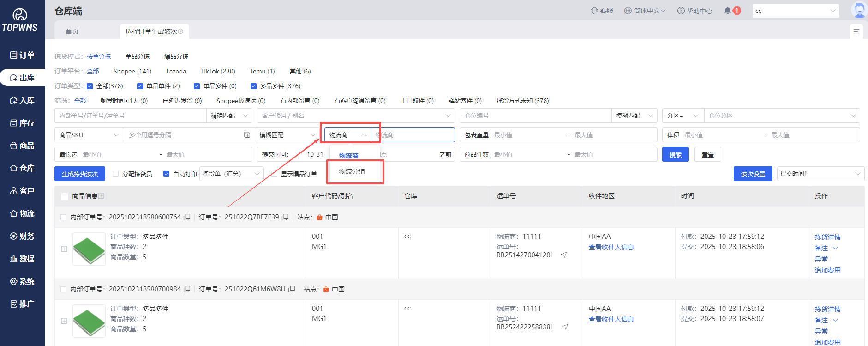Copy order number 251022Q61M6W8U

click(292, 289)
